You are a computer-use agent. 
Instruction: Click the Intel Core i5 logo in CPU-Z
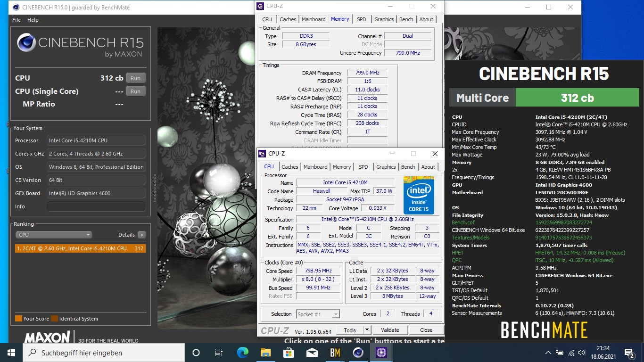click(419, 195)
